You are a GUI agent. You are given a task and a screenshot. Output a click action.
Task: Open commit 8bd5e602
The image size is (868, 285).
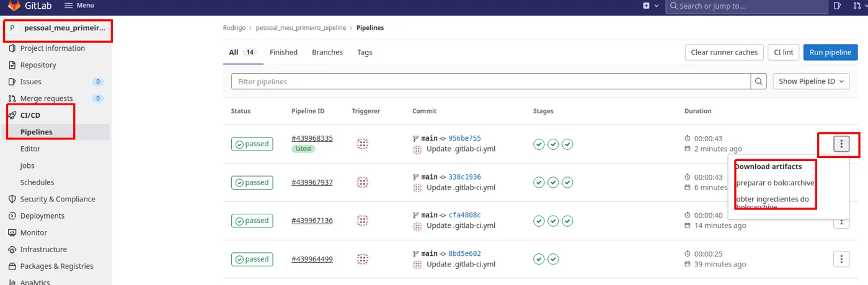464,253
